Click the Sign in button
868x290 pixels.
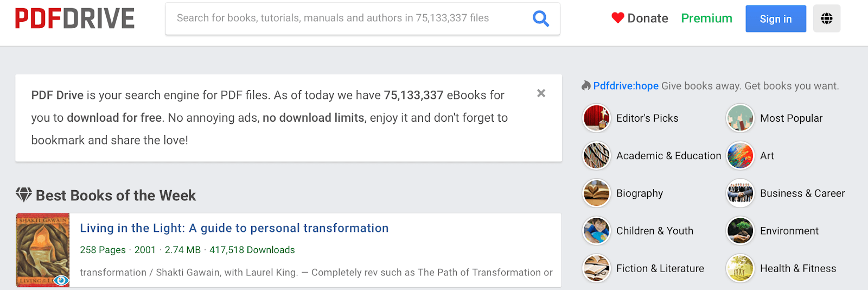776,19
